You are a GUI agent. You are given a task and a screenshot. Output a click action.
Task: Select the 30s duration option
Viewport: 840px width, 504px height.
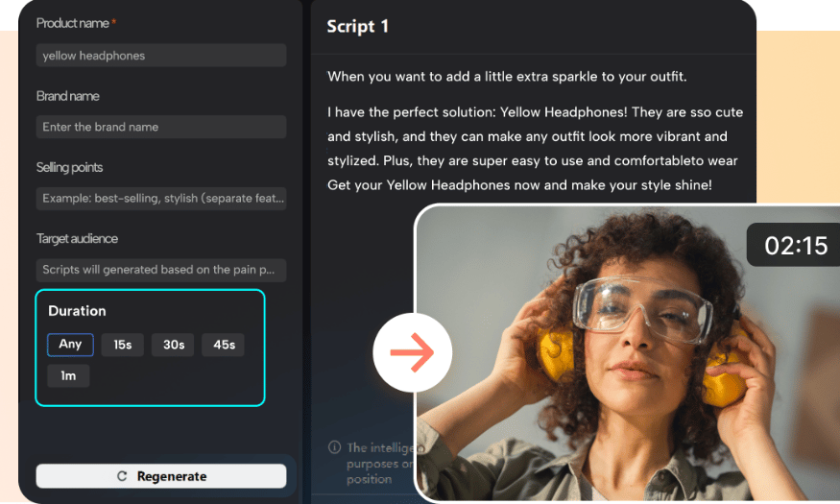point(173,345)
